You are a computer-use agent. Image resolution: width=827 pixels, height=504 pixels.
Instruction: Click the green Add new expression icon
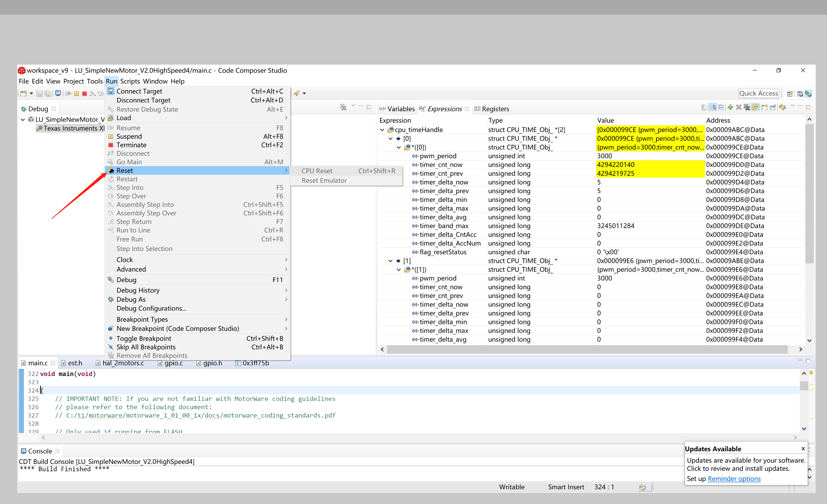[731, 107]
